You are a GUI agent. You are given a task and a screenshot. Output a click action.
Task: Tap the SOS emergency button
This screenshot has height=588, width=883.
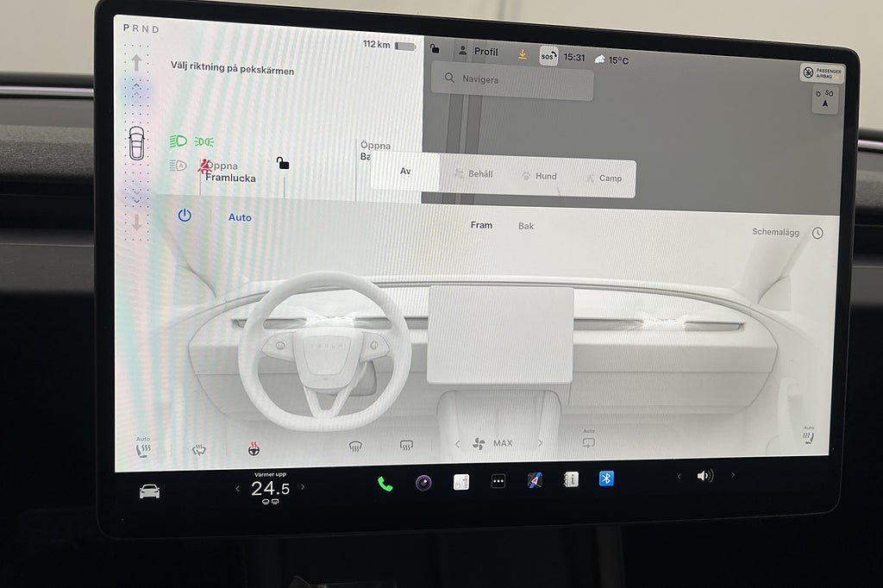548,55
